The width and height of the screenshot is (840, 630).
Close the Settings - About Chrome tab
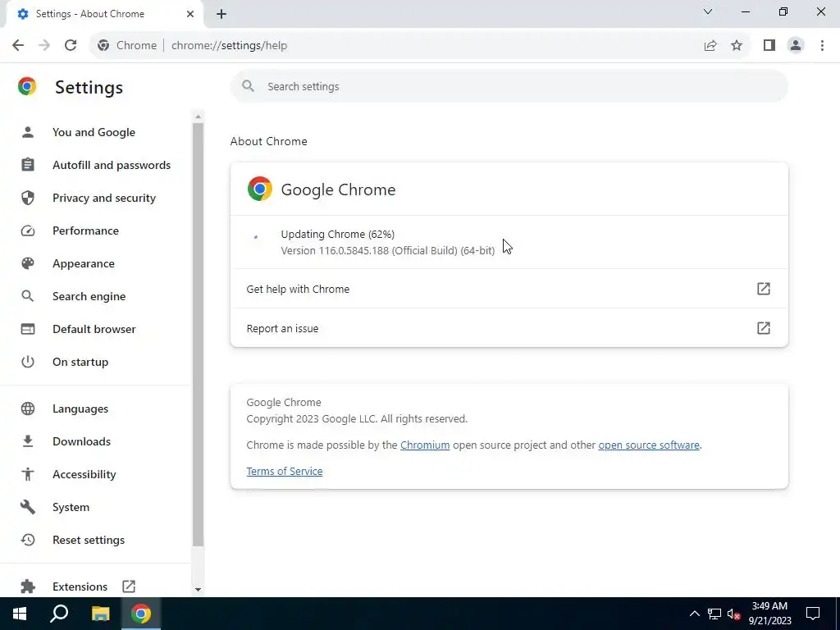[x=190, y=14]
